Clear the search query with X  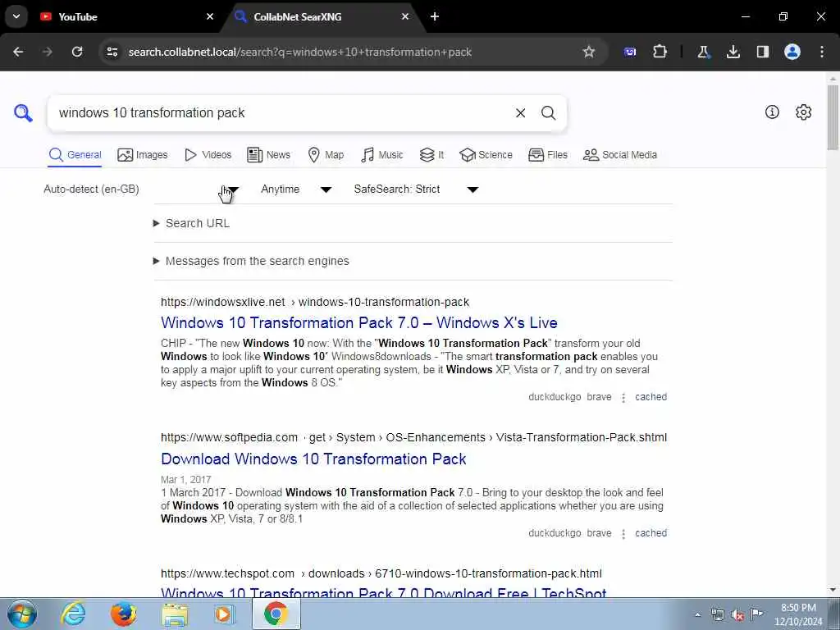point(520,113)
